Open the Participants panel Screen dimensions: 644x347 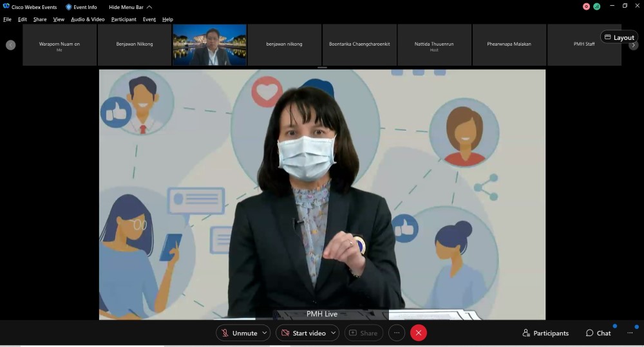coord(545,333)
